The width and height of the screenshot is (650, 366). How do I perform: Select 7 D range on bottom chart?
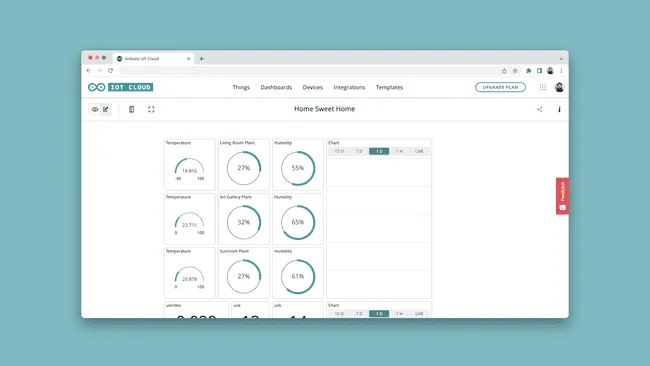point(359,314)
